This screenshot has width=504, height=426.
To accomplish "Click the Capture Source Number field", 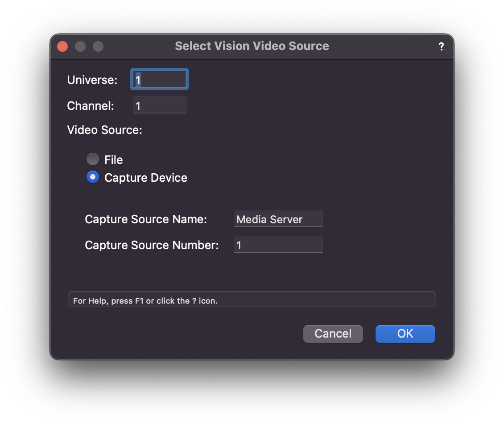I will pyautogui.click(x=278, y=245).
